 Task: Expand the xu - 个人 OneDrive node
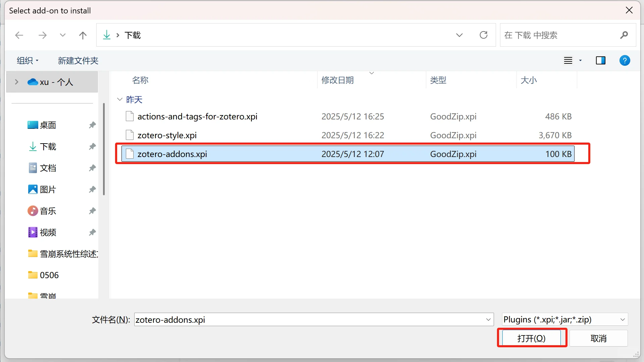pyautogui.click(x=16, y=82)
